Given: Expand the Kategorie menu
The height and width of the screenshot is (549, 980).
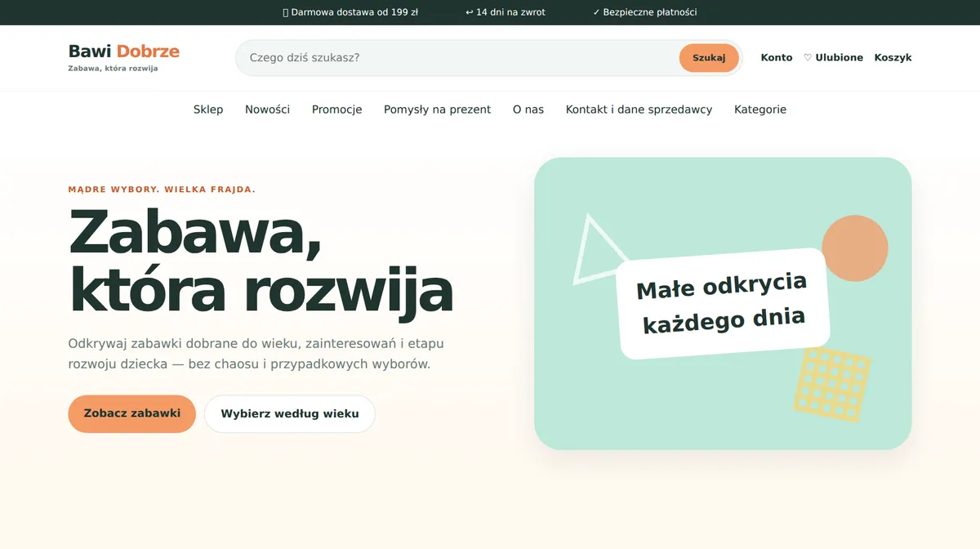Looking at the screenshot, I should 760,109.
